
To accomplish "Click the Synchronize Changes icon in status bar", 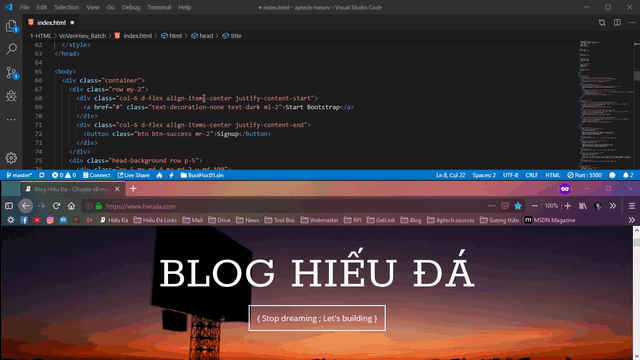I will click(x=42, y=175).
